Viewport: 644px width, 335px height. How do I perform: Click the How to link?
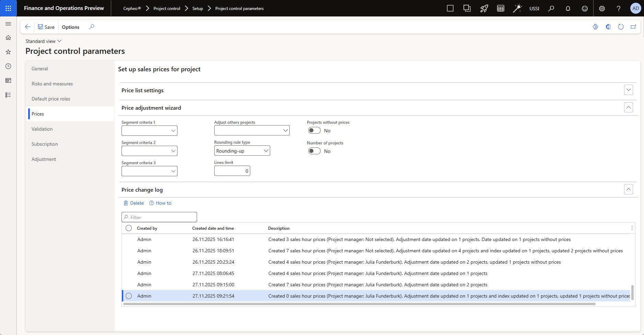point(160,203)
